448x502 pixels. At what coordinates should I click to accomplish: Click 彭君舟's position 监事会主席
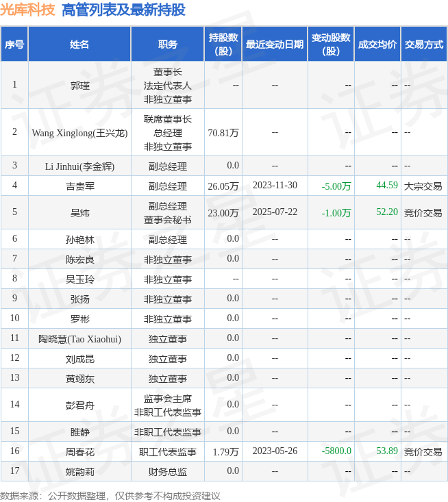(x=167, y=399)
